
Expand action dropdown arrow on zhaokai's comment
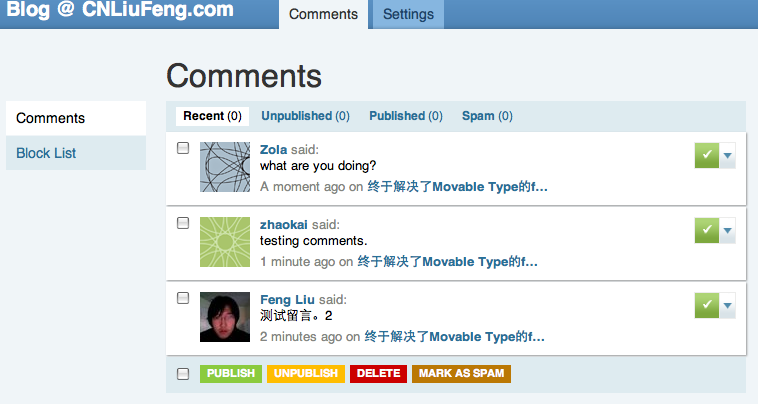[728, 230]
